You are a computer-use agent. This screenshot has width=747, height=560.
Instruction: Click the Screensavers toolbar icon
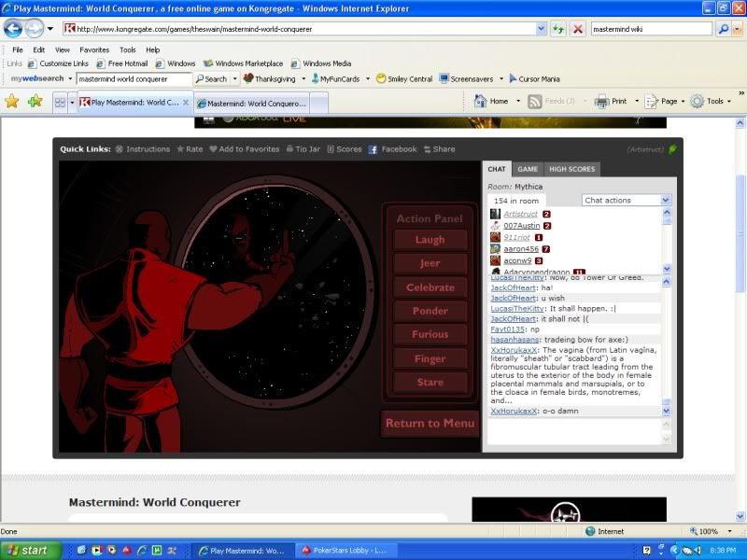point(444,78)
